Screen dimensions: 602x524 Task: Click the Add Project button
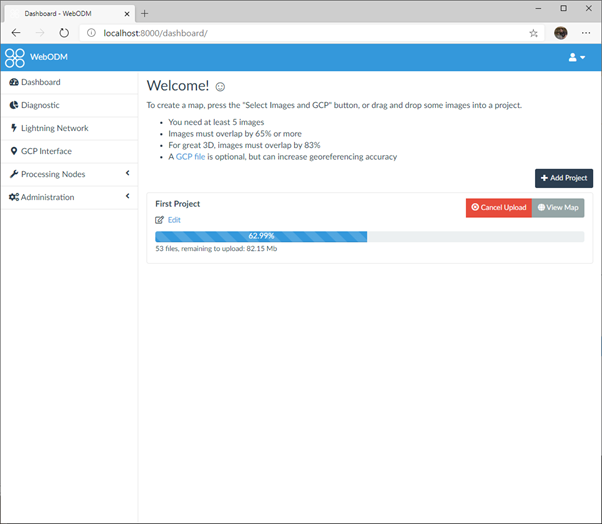click(x=564, y=178)
